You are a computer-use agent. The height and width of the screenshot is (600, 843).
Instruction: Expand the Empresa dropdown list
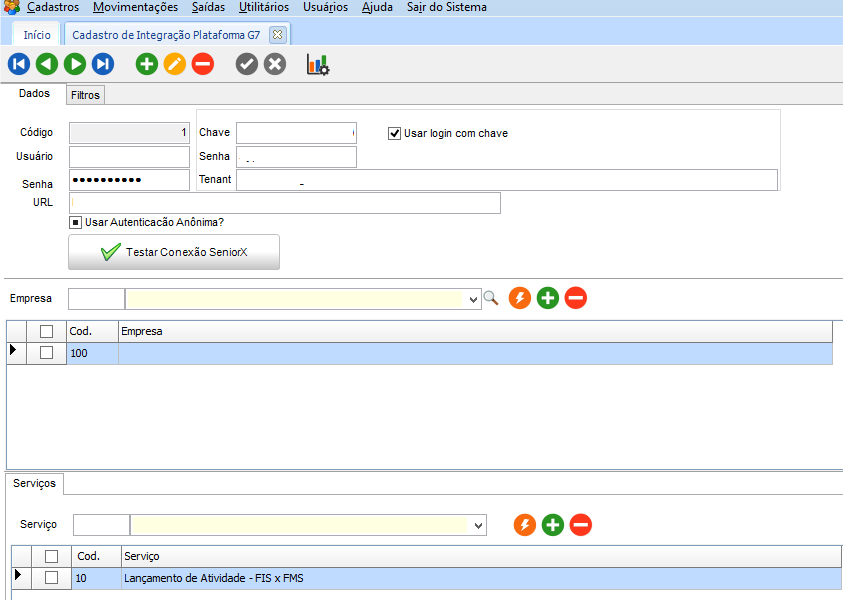(473, 299)
